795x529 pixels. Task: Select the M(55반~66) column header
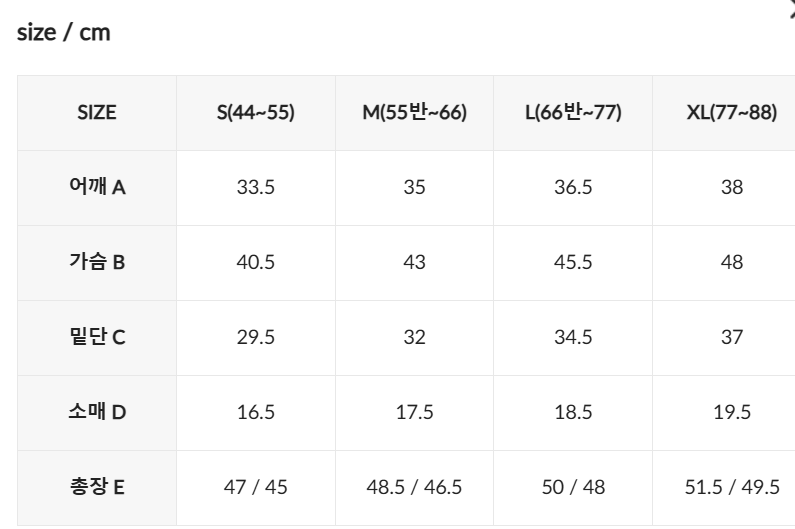point(414,113)
